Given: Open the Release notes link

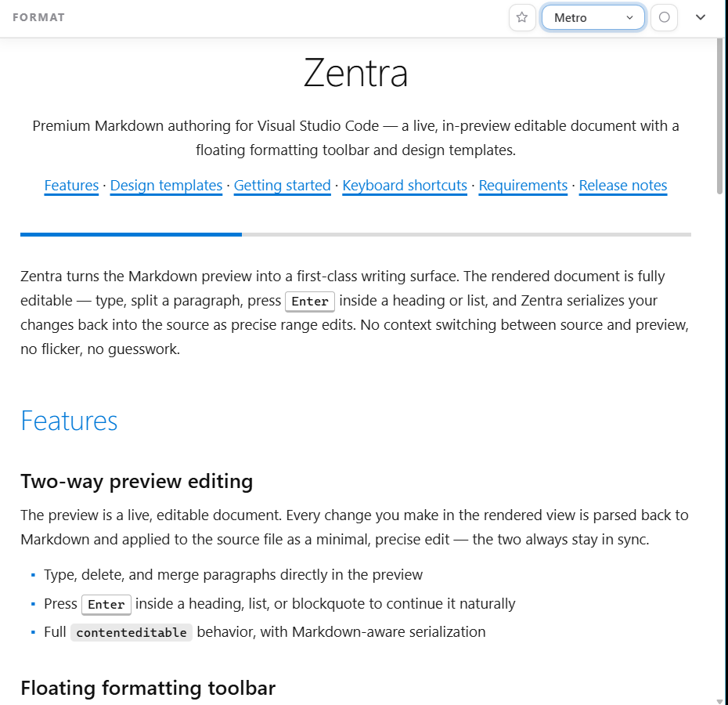Looking at the screenshot, I should 623,186.
